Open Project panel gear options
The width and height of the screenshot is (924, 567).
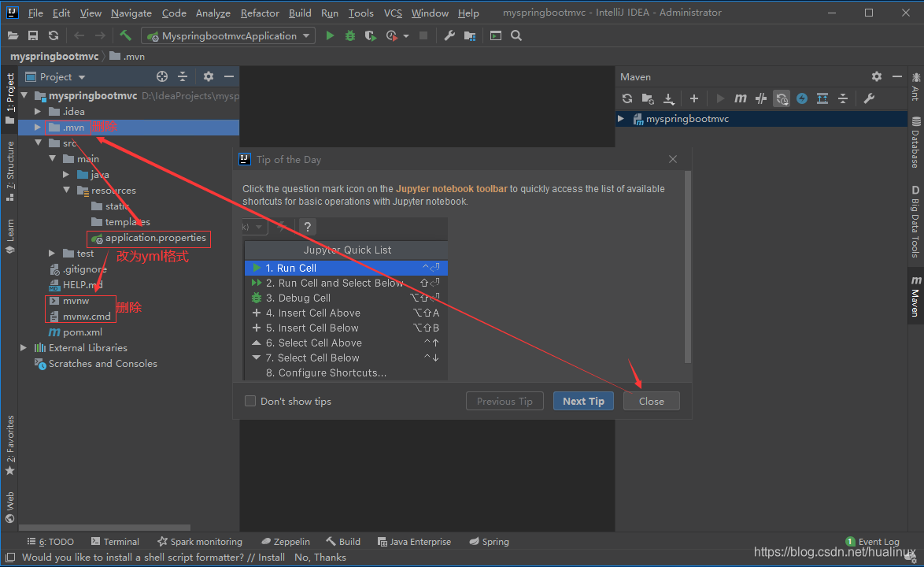tap(208, 76)
